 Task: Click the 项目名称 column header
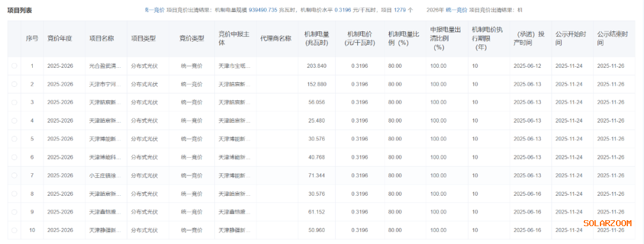click(x=101, y=39)
